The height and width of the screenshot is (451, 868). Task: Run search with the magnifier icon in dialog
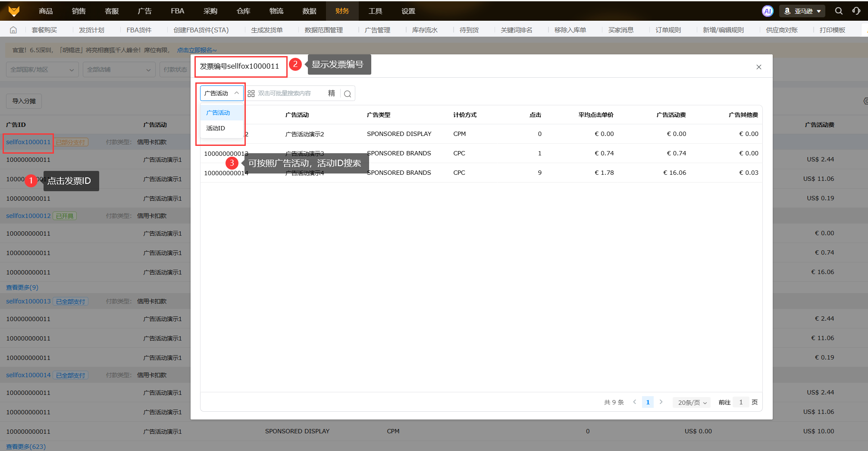click(x=348, y=94)
